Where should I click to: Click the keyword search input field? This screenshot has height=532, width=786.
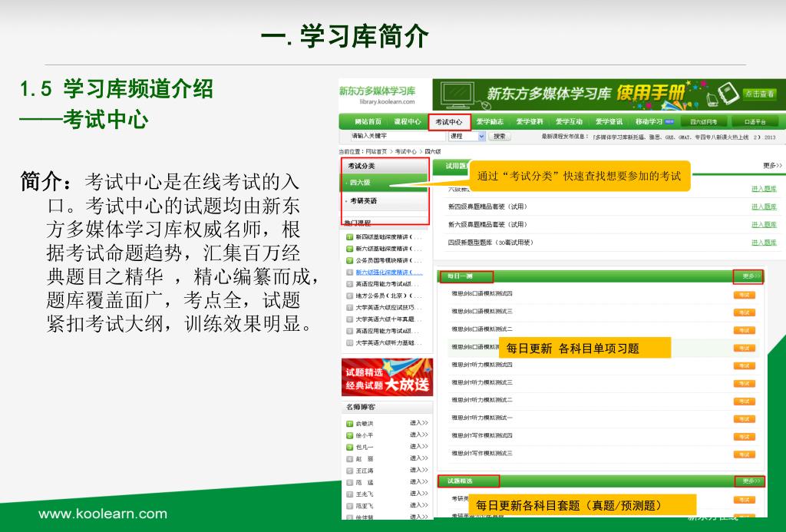pyautogui.click(x=398, y=136)
